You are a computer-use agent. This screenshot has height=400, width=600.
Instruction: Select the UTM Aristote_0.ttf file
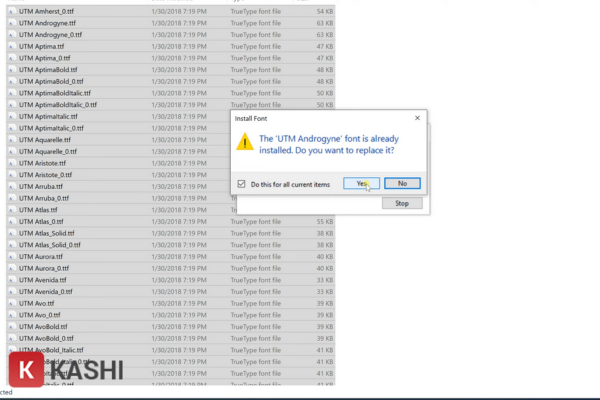click(46, 175)
